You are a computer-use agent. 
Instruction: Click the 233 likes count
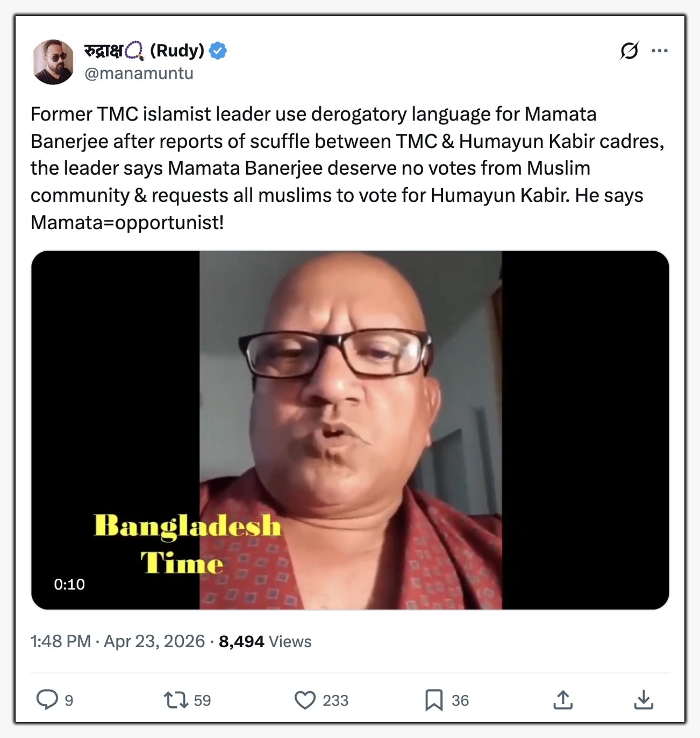coord(335,700)
